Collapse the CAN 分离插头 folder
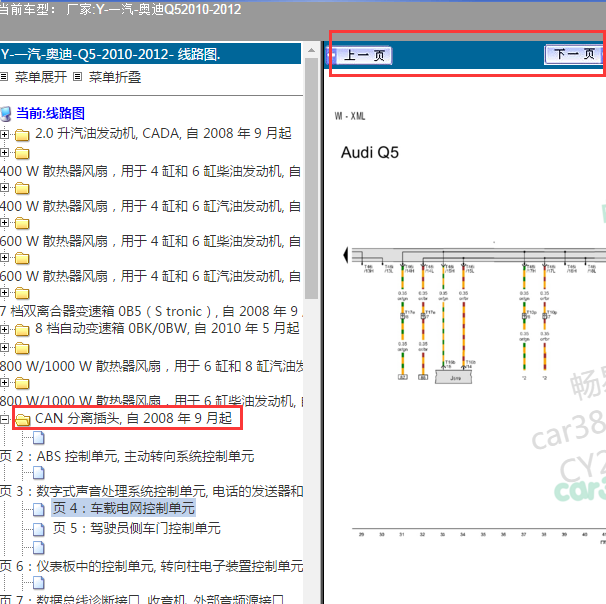 point(4,419)
